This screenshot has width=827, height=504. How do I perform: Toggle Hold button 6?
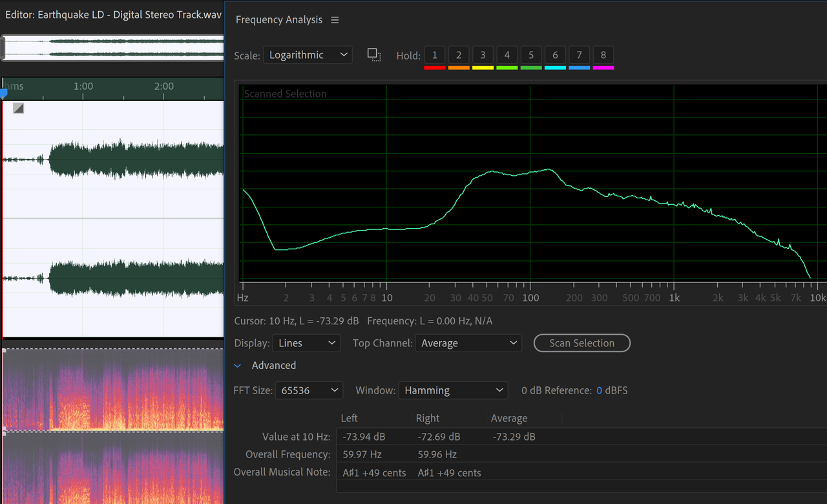tap(555, 55)
